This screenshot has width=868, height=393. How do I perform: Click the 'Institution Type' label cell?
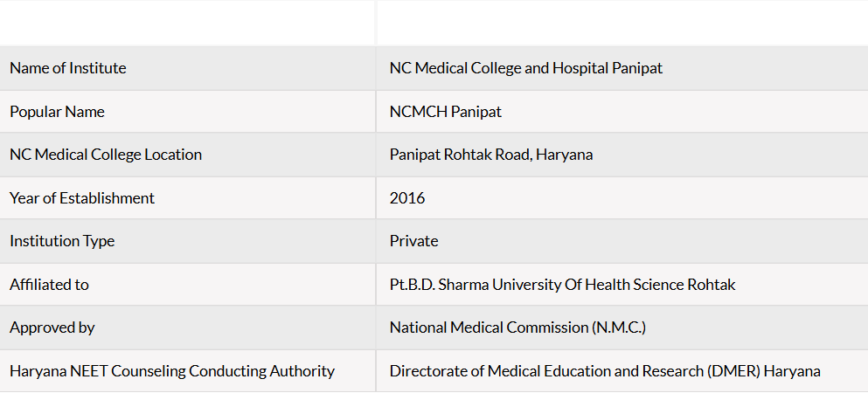click(188, 241)
